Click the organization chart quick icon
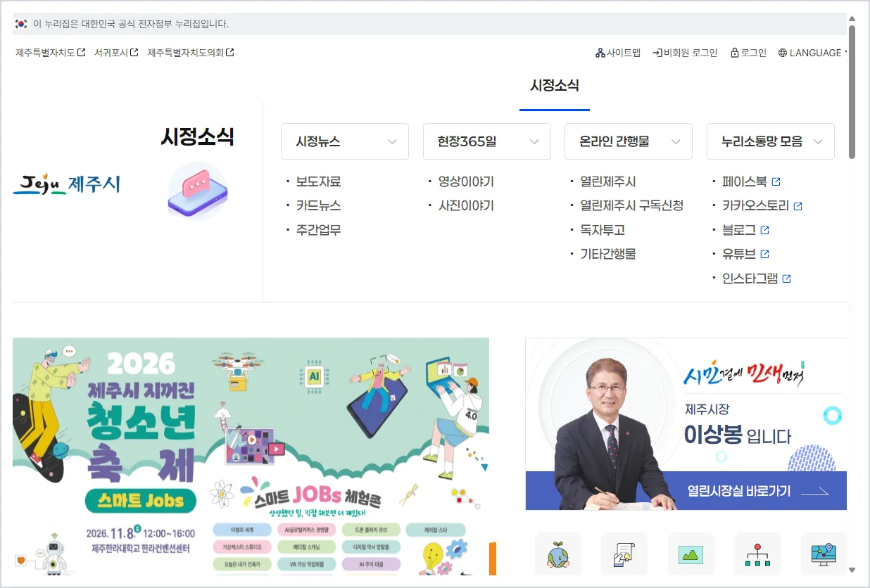Image resolution: width=870 pixels, height=588 pixels. [757, 554]
